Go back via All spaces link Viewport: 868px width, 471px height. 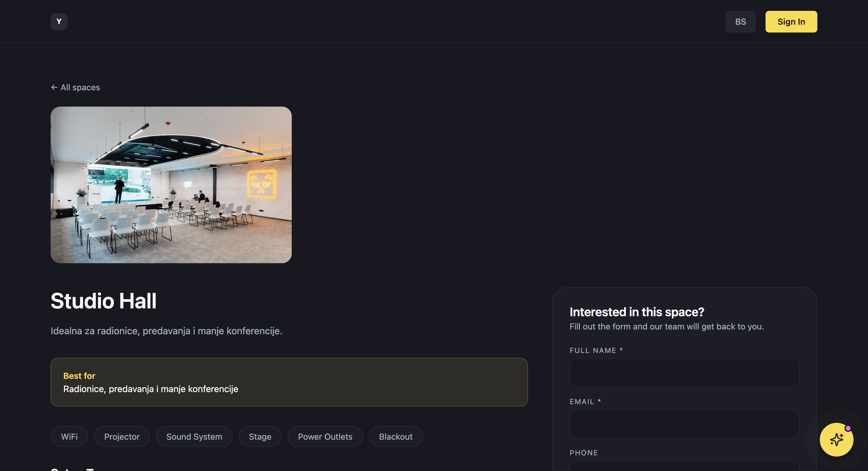click(x=75, y=87)
